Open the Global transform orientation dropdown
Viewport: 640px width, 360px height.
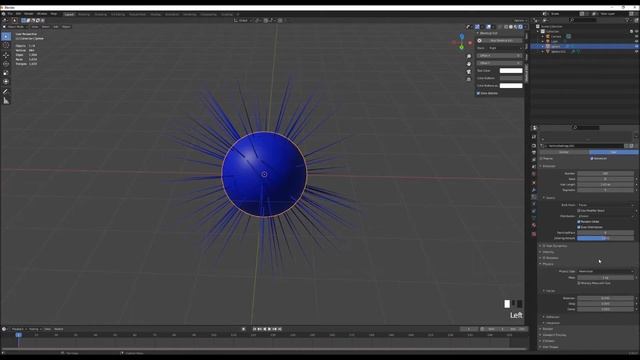[x=242, y=20]
